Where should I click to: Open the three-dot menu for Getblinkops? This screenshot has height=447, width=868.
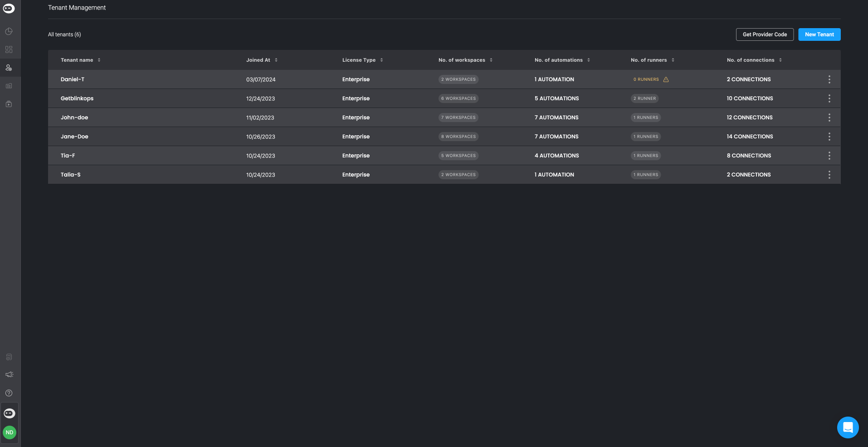click(x=829, y=98)
